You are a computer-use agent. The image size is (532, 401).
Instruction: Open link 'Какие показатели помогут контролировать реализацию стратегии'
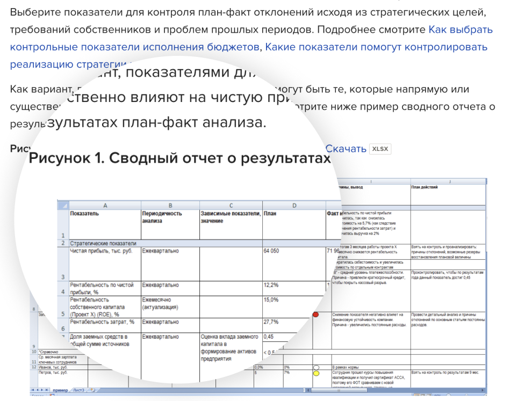(x=376, y=47)
